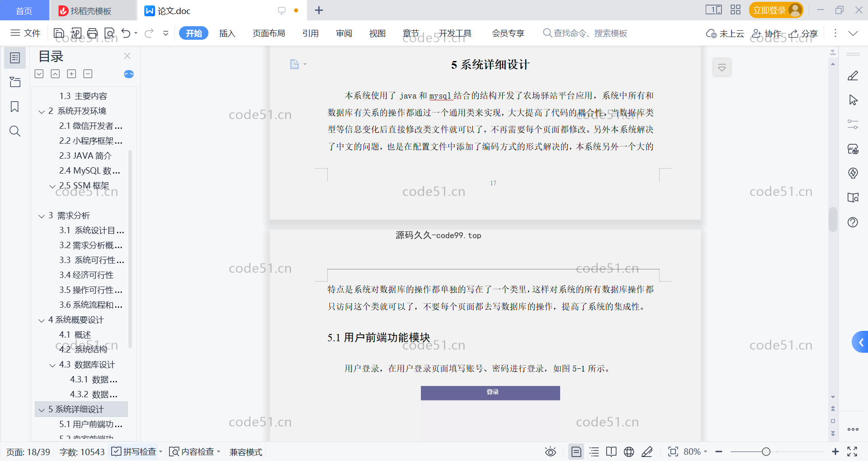Image resolution: width=868 pixels, height=461 pixels.
Task: Click the reading book icon in right sidebar
Action: click(853, 198)
